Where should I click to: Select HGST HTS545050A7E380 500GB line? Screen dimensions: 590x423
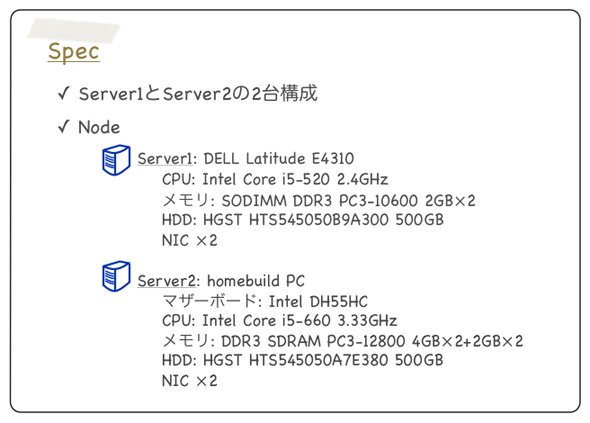pos(303,361)
